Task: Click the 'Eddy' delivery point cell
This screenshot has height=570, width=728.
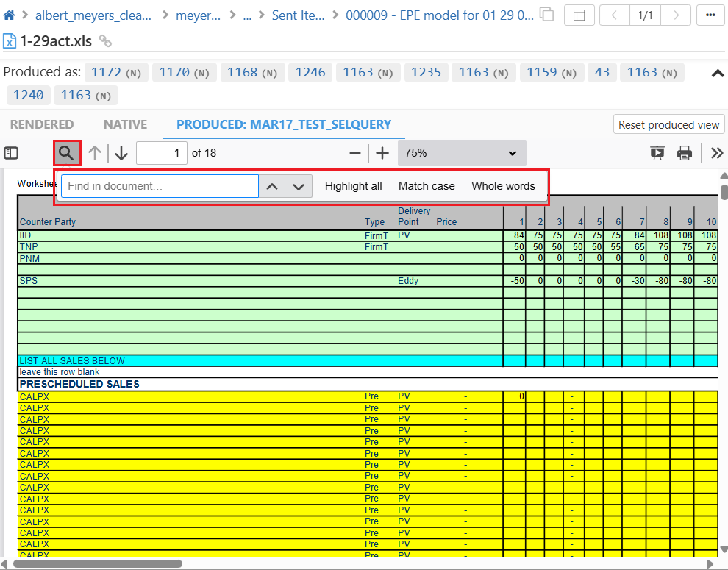Action: pyautogui.click(x=407, y=280)
